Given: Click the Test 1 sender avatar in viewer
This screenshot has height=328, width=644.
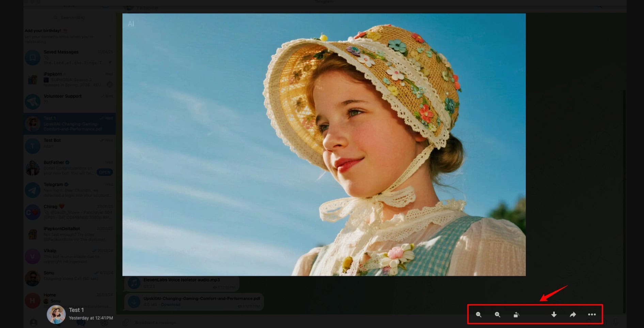Looking at the screenshot, I should tap(56, 314).
